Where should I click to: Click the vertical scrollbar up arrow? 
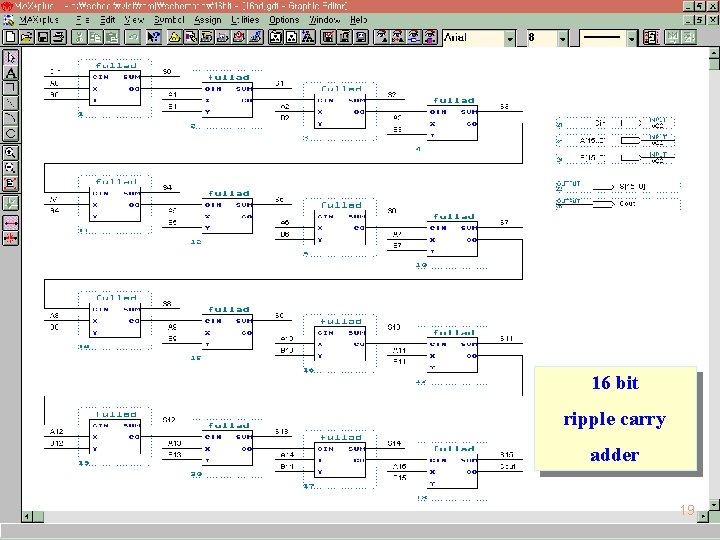714,53
